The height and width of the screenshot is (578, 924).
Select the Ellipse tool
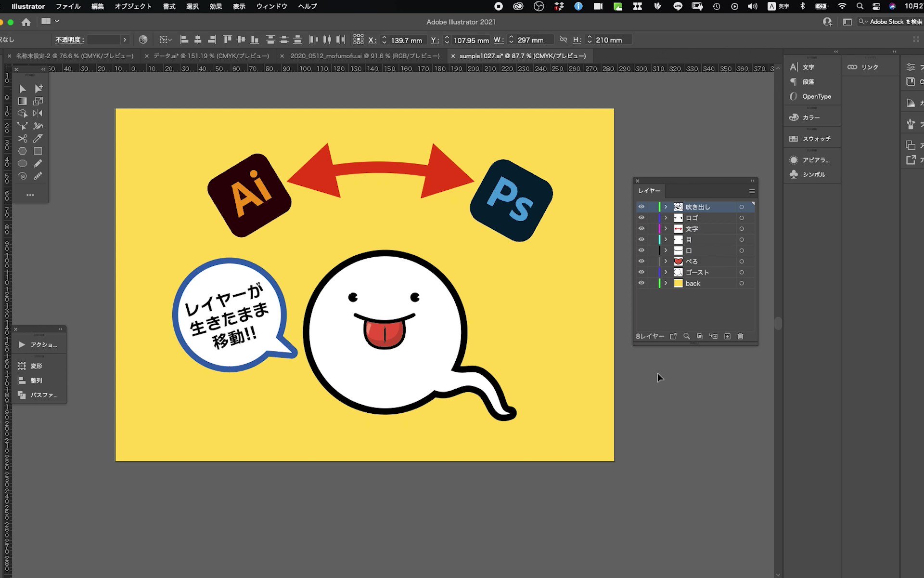pos(22,164)
